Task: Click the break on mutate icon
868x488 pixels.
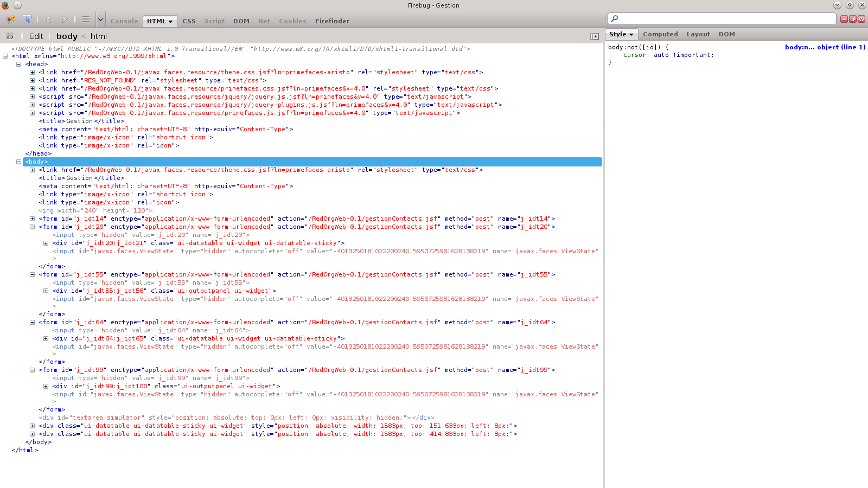Action: click(x=10, y=36)
